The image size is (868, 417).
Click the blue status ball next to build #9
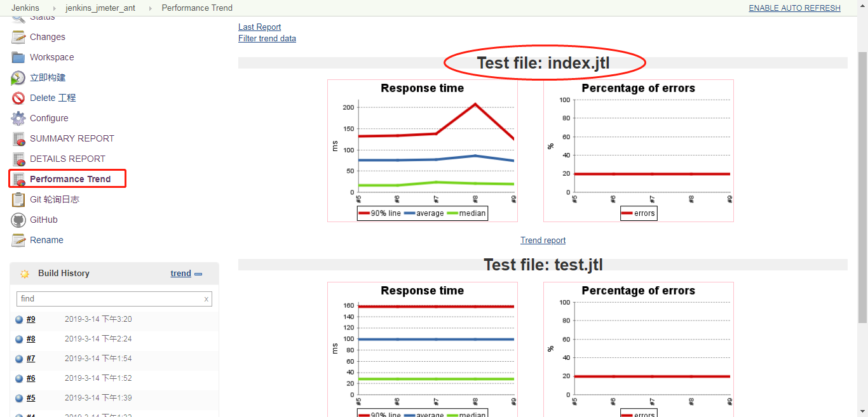(x=19, y=319)
